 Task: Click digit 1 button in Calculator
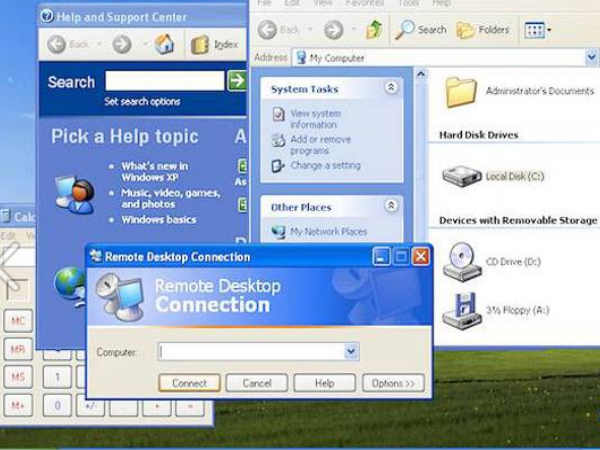pyautogui.click(x=57, y=377)
